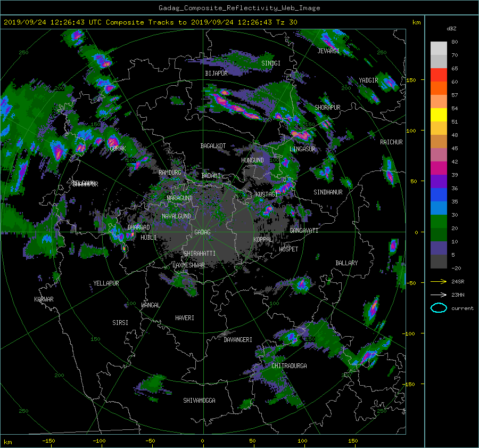Click the LINGASUR label
Image resolution: width=479 pixels, height=448 pixels.
(x=302, y=149)
